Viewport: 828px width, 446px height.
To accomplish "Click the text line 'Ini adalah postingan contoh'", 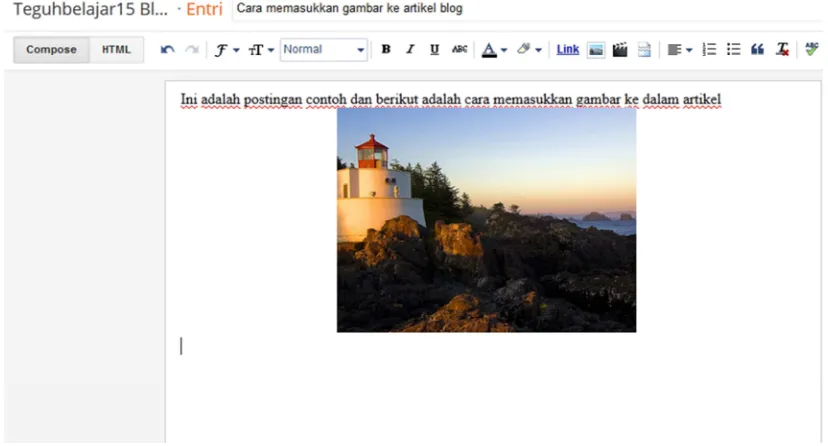I will click(x=264, y=99).
